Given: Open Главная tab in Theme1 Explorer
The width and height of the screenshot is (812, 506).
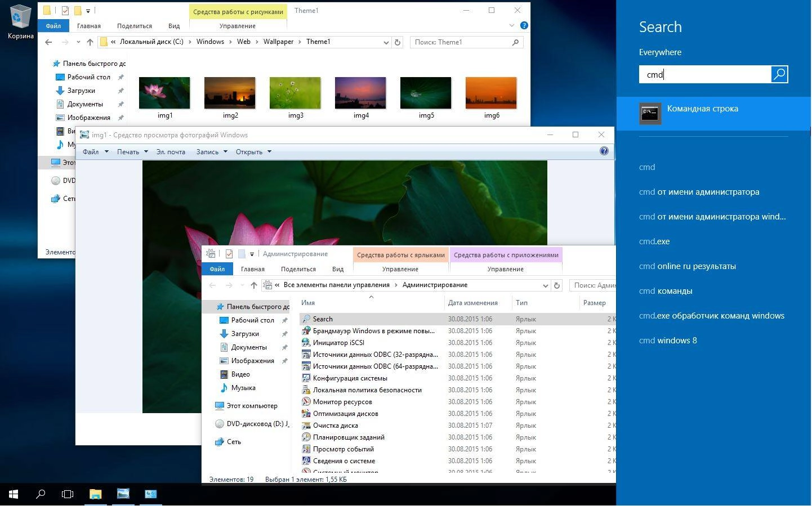Looking at the screenshot, I should tap(89, 25).
